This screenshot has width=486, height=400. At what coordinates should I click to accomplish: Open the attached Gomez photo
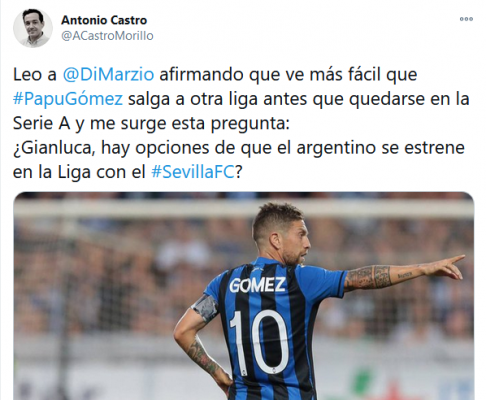coord(244,296)
